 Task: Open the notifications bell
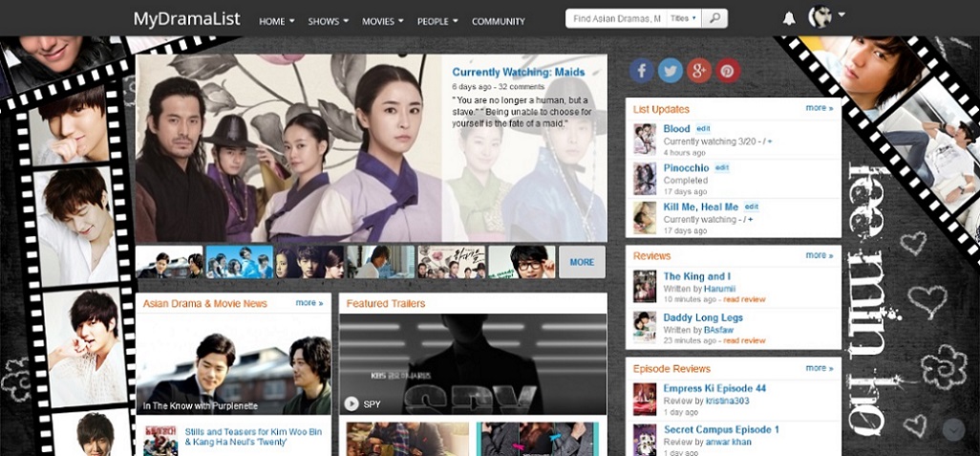point(789,18)
